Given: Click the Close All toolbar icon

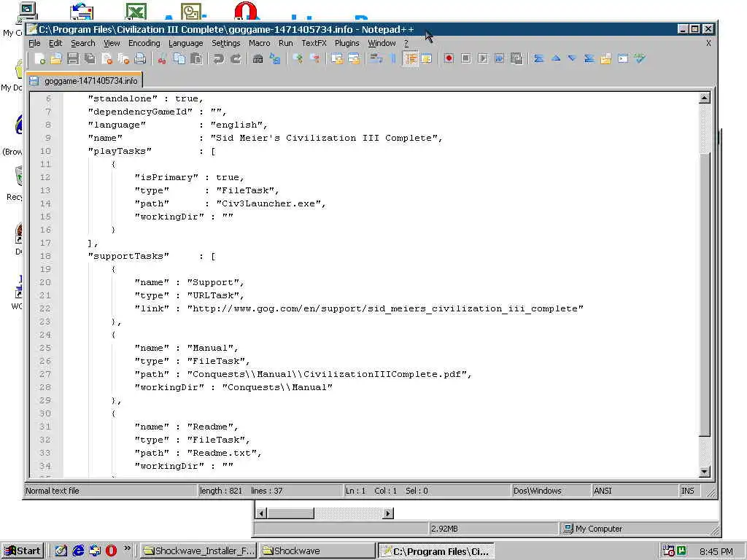Looking at the screenshot, I should tap(123, 58).
